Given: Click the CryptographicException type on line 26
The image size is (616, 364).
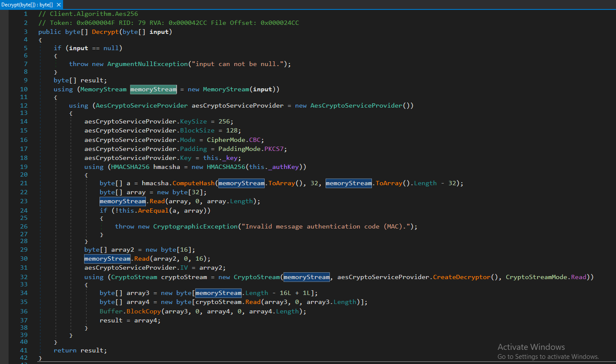Looking at the screenshot, I should (195, 226).
